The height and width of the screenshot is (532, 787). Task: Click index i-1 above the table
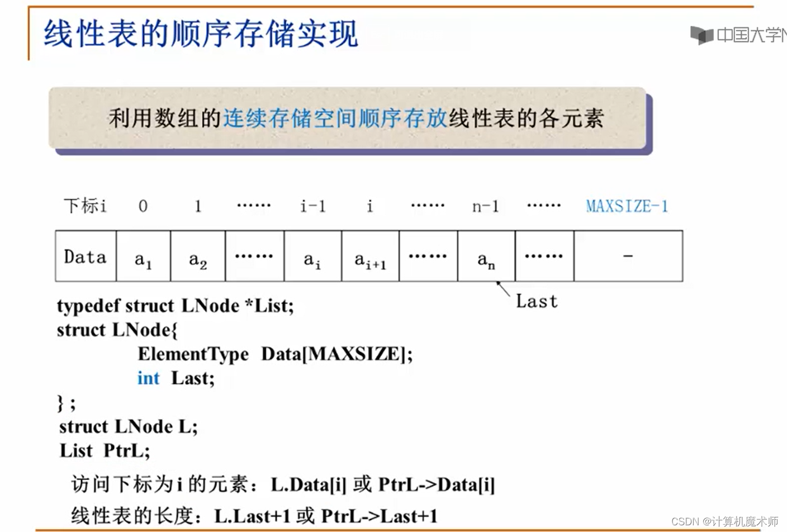[313, 206]
